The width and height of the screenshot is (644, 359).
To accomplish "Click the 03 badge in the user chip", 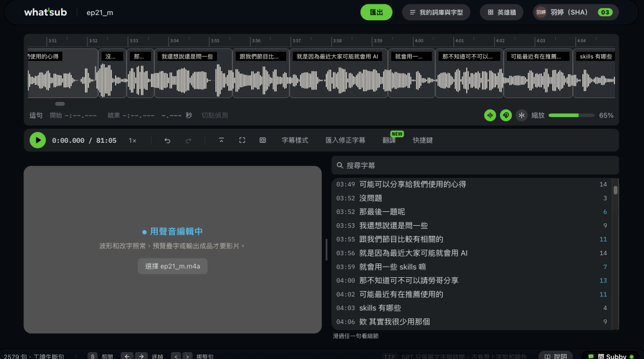I will tap(605, 13).
